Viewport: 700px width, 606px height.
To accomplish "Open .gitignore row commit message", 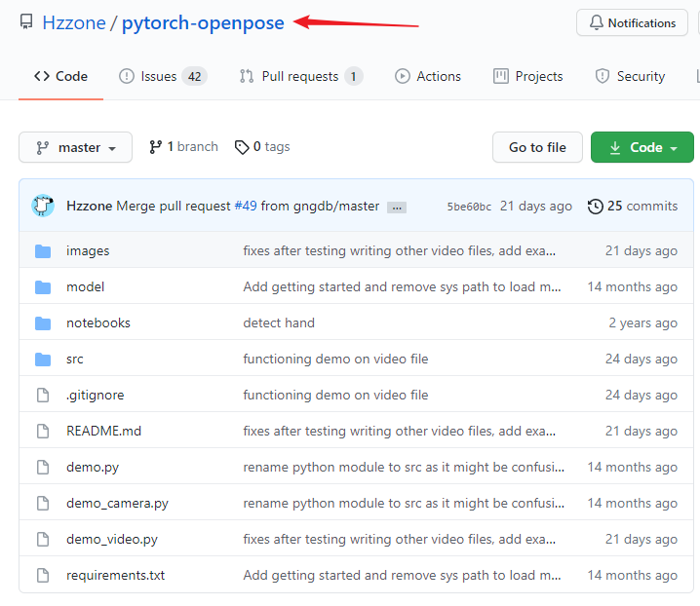I will (x=335, y=396).
